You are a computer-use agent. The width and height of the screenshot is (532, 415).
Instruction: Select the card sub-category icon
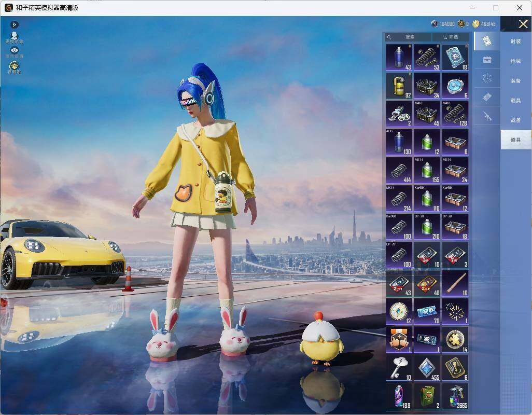click(x=487, y=41)
